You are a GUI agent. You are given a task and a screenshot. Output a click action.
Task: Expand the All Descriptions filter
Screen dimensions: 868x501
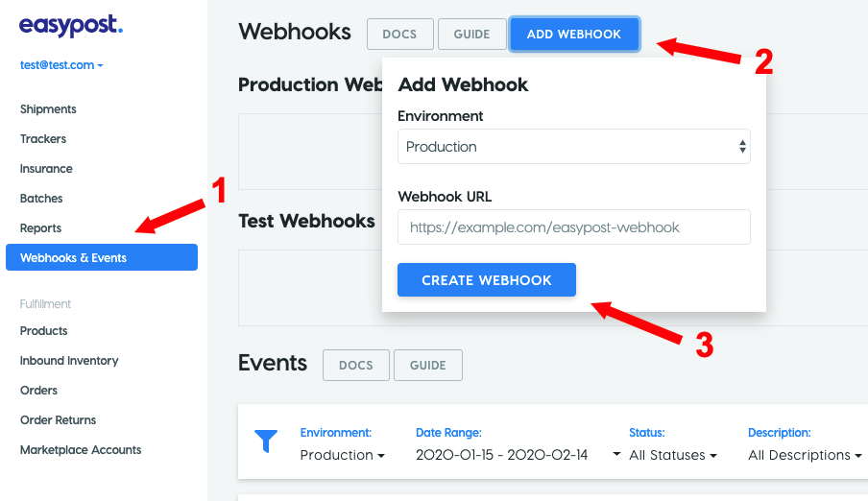(x=805, y=455)
